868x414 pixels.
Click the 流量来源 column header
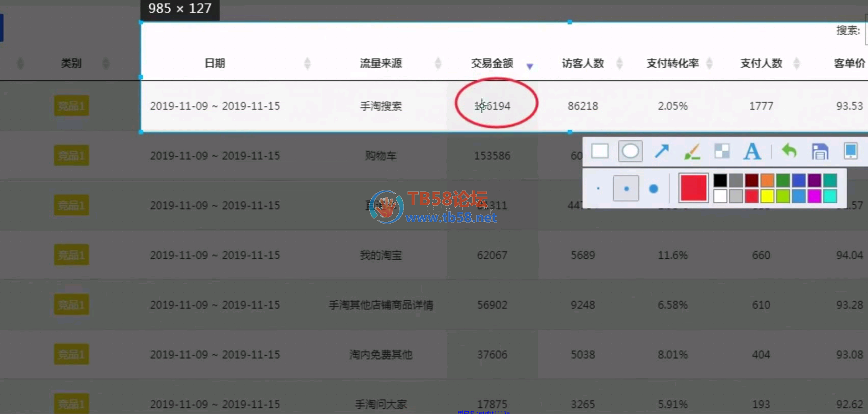click(x=381, y=63)
